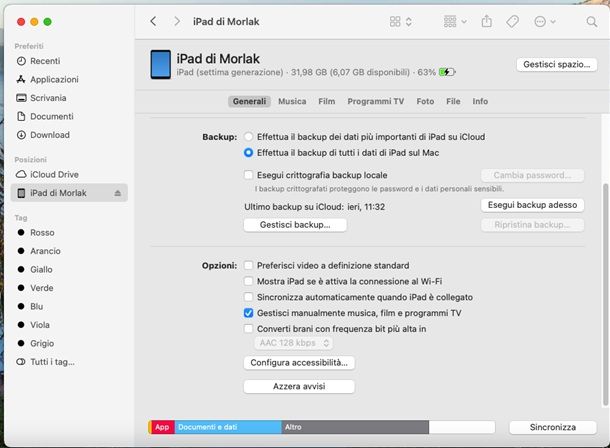The height and width of the screenshot is (448, 610).
Task: Select the Arancio tag
Action: point(69,251)
